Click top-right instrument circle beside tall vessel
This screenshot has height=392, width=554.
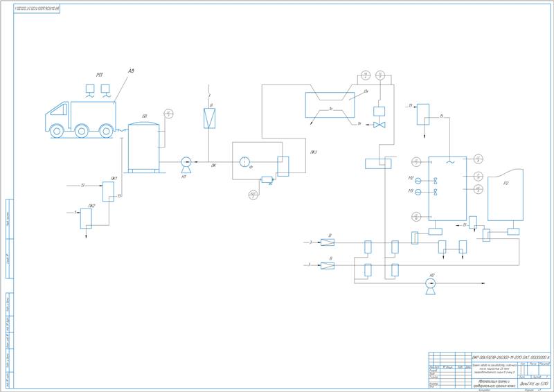tap(478, 159)
